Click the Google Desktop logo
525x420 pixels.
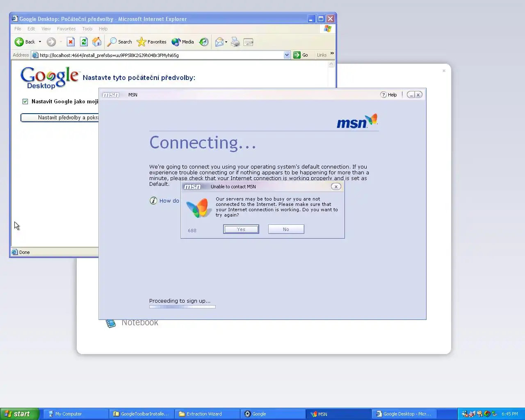tap(50, 78)
